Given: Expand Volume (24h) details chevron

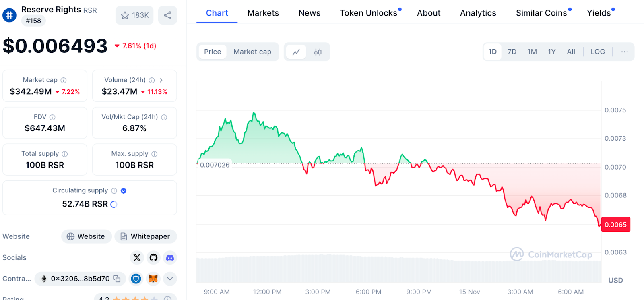Looking at the screenshot, I should point(161,80).
